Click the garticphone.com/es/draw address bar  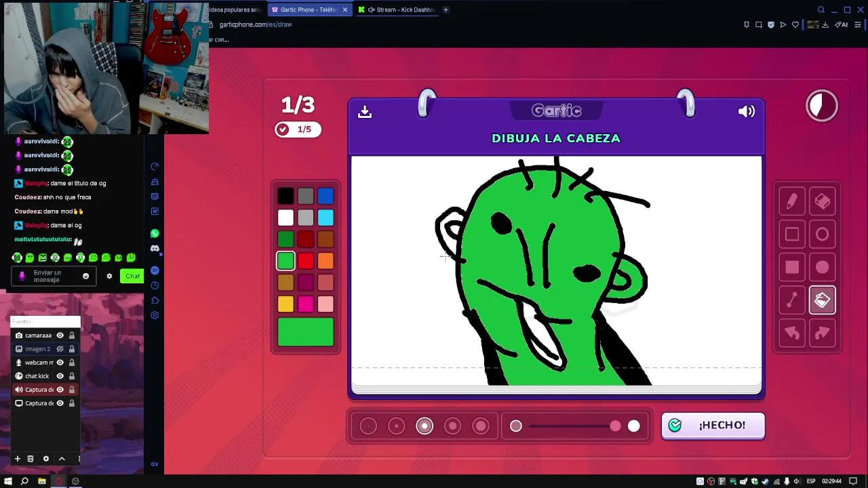[x=256, y=24]
